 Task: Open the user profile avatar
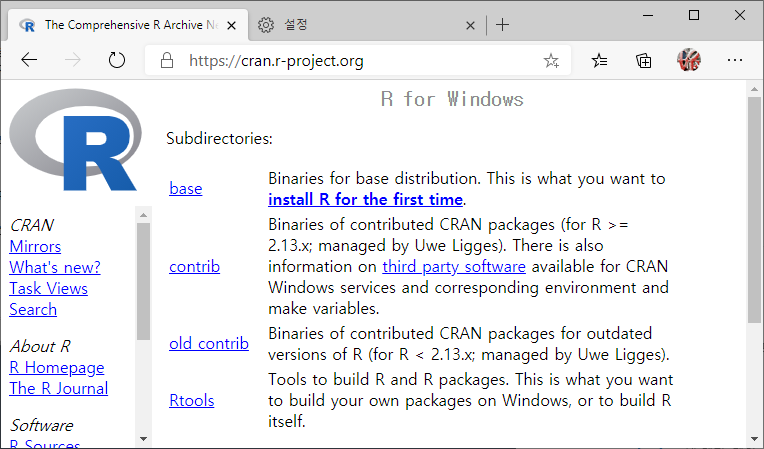coord(688,60)
